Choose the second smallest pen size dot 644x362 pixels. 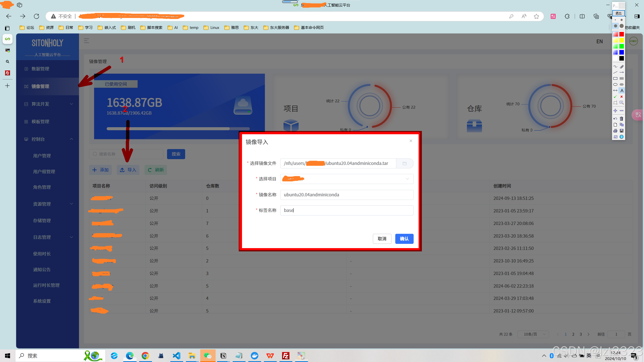pos(622,20)
